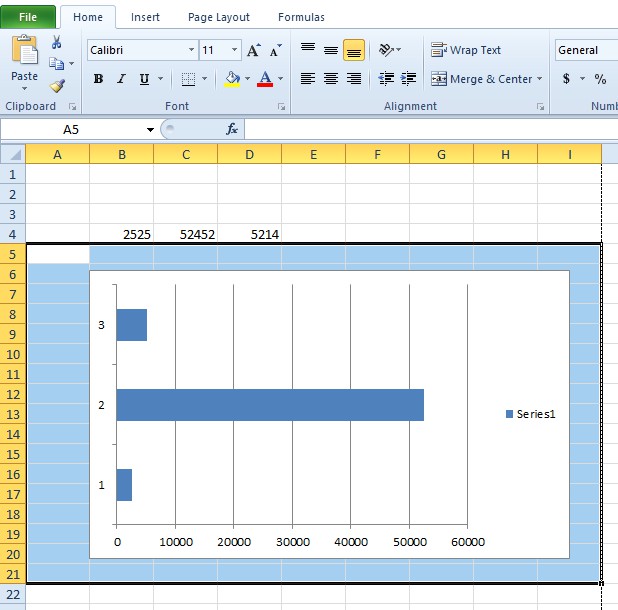Click the Paste button

pyautogui.click(x=24, y=62)
